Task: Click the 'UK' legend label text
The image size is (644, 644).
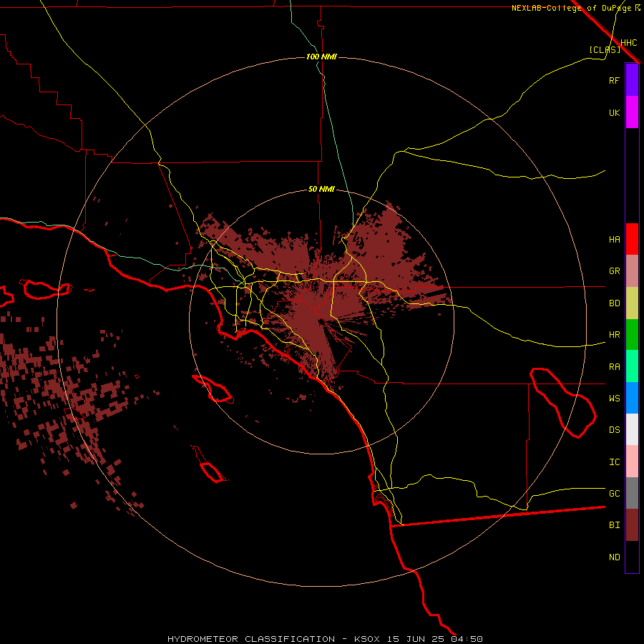Action: coord(614,112)
